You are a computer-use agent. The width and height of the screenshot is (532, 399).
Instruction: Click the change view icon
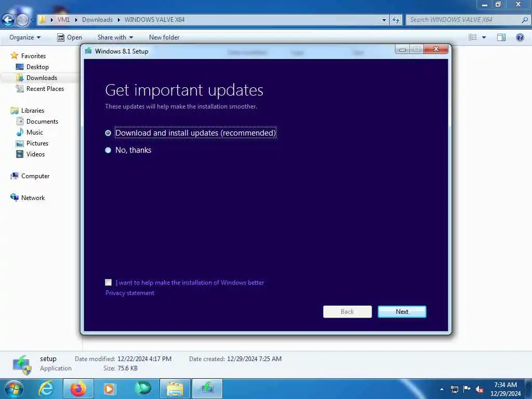(473, 37)
